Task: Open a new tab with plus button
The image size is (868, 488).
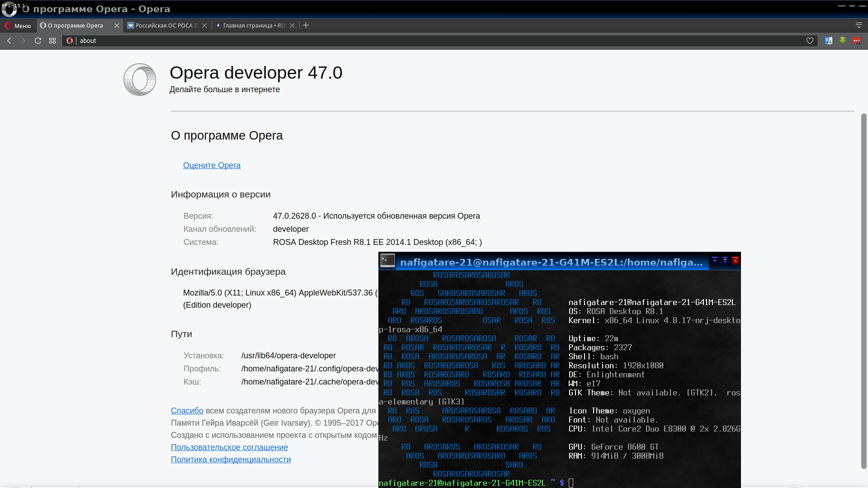Action: (x=306, y=25)
